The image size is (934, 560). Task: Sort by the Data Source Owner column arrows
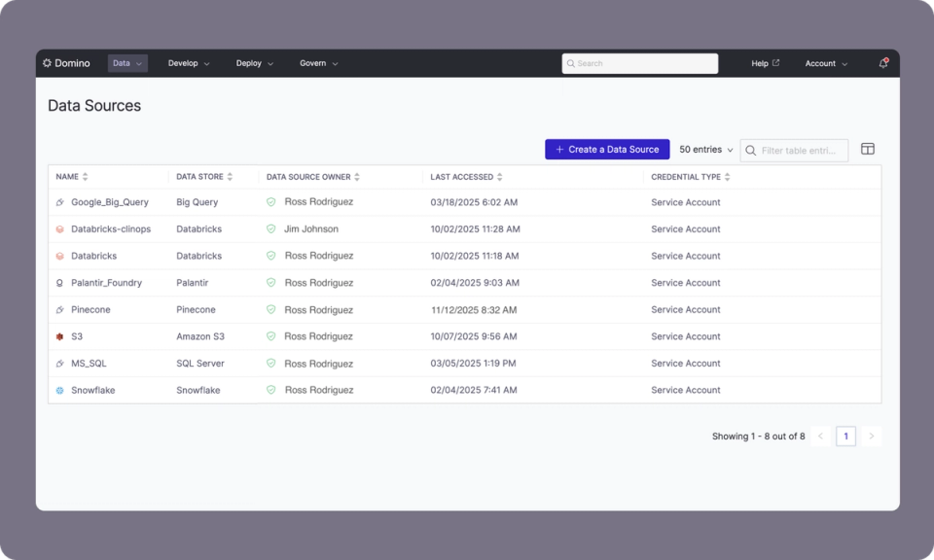click(357, 177)
